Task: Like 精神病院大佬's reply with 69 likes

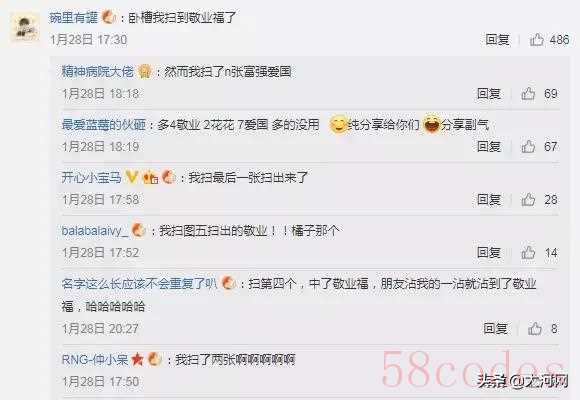Action: (528, 94)
